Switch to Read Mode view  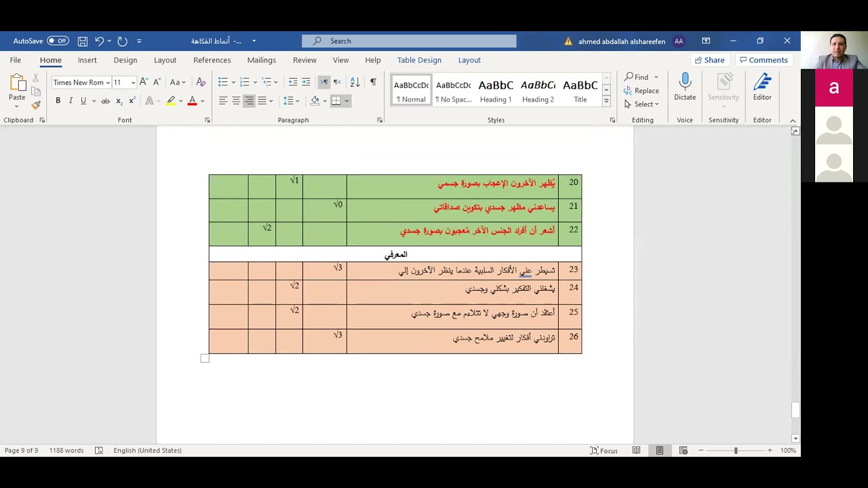636,450
